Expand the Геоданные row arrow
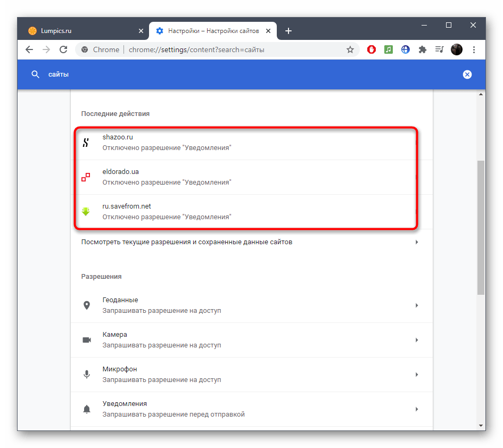503x448 pixels. pos(417,305)
